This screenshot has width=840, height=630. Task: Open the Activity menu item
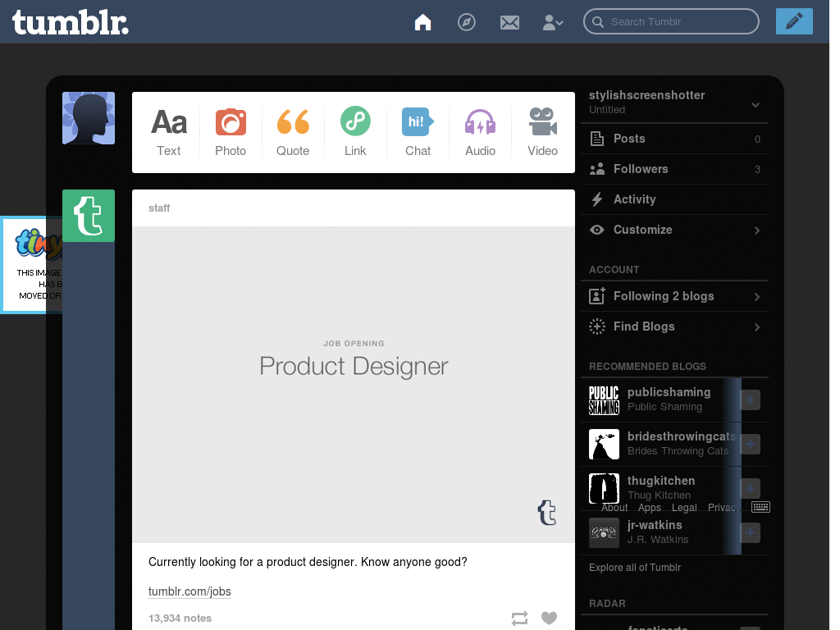[674, 199]
